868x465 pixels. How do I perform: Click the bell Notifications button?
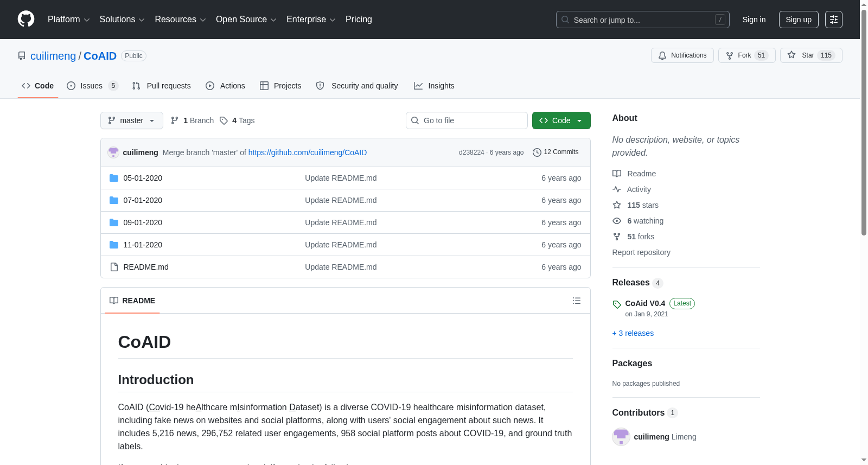(x=682, y=55)
